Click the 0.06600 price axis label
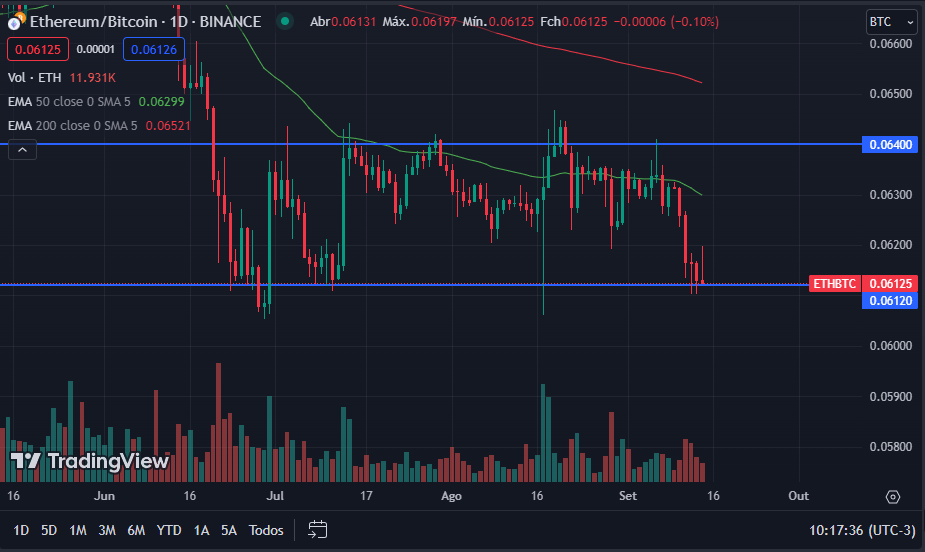925x552 pixels. [891, 44]
